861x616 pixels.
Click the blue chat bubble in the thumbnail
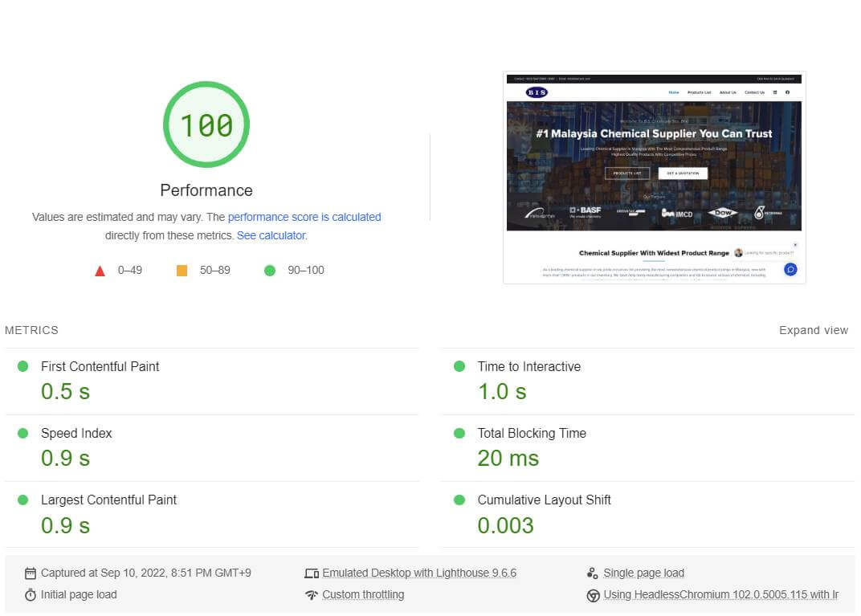(790, 269)
